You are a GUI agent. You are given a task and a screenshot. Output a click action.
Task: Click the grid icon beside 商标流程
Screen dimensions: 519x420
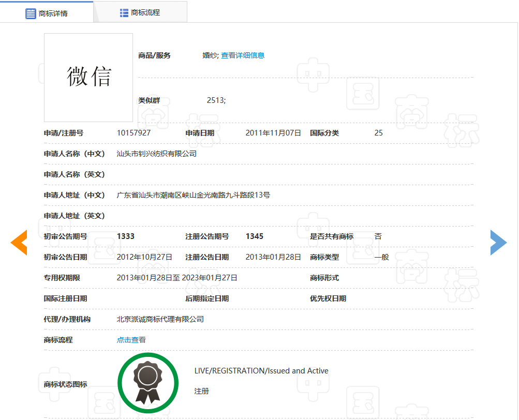coord(124,13)
